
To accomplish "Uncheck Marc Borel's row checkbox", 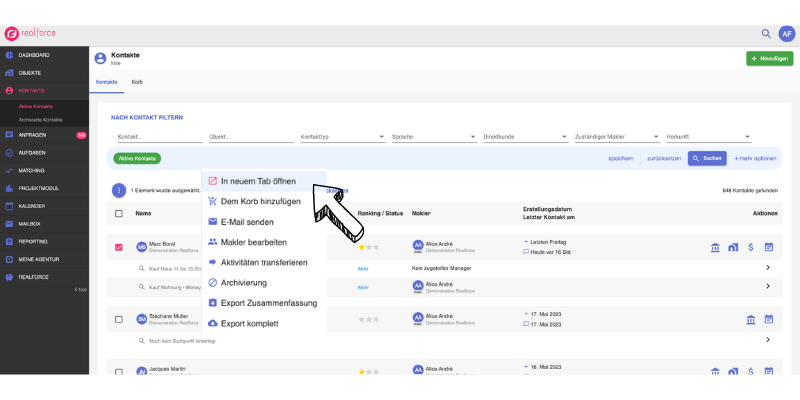I will (x=119, y=247).
